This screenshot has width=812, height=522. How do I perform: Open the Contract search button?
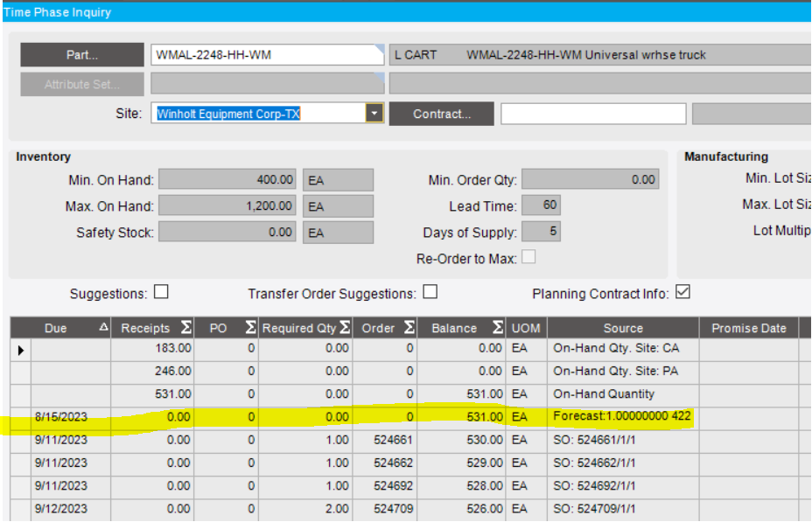[442, 114]
